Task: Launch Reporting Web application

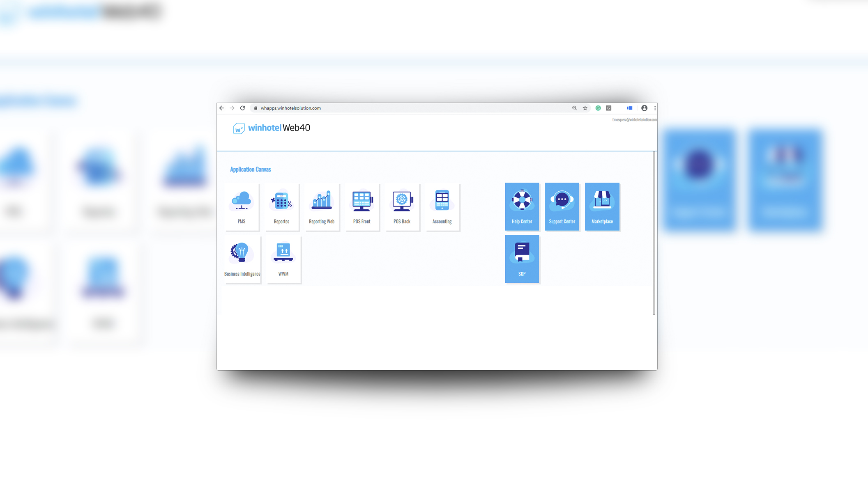Action: (322, 206)
